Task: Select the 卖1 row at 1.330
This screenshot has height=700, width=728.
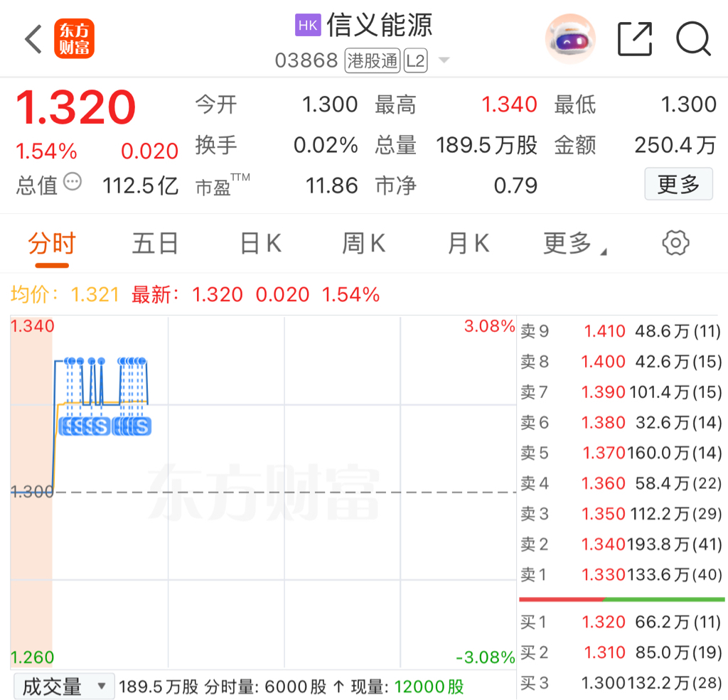Action: [621, 575]
